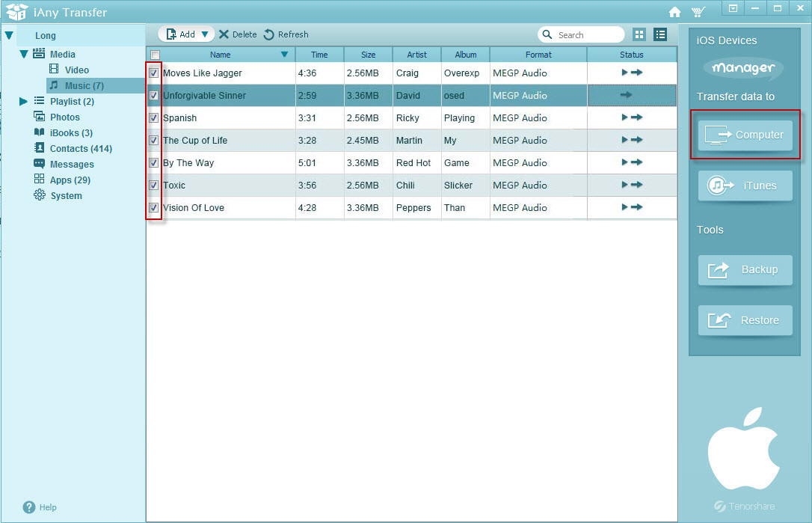Uncheck the Toxic checkbox
This screenshot has width=812, height=523.
coord(154,185)
